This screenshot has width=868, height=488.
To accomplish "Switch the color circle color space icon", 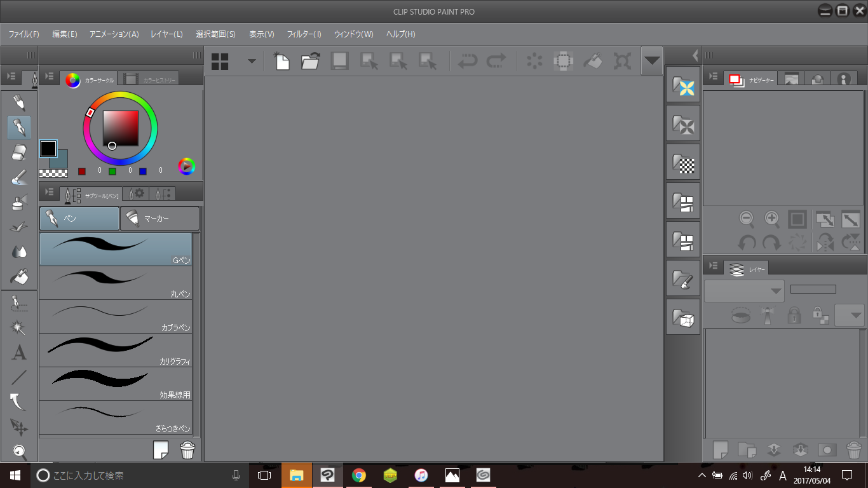I will (186, 166).
